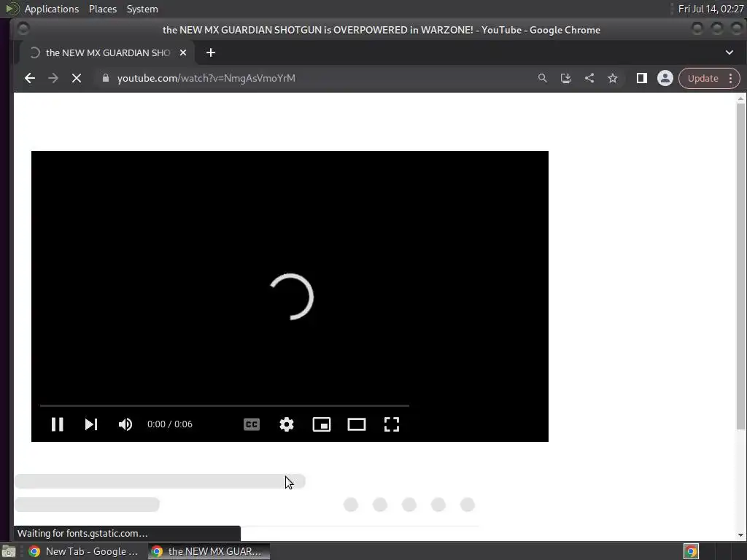The width and height of the screenshot is (747, 560).
Task: Click the scrollbar down arrow
Action: 740,534
